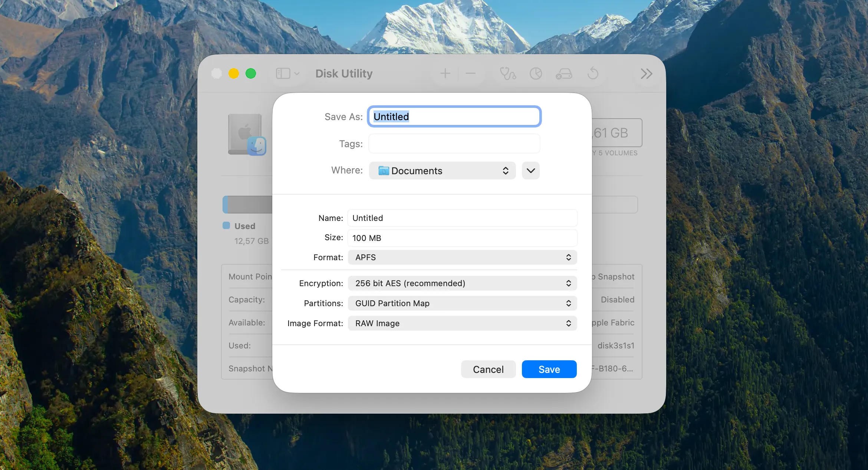This screenshot has height=470, width=868.
Task: Click the Disk Utility window title
Action: (x=344, y=73)
